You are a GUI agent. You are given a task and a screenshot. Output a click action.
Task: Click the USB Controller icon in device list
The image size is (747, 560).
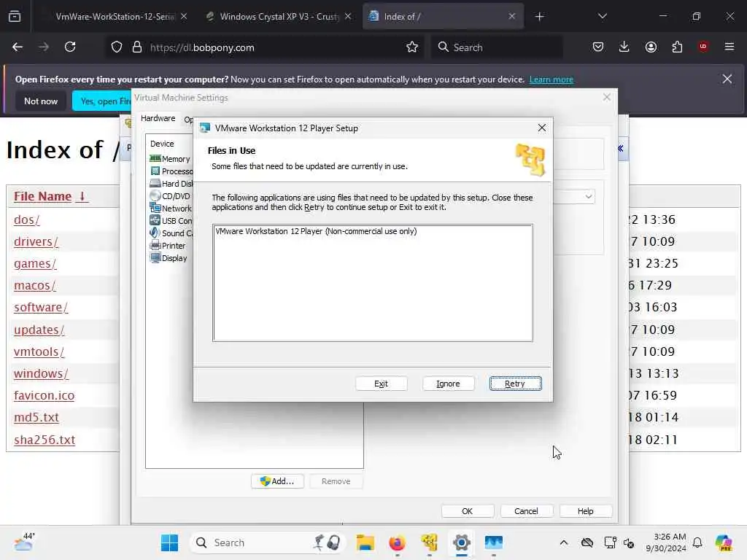click(x=155, y=220)
